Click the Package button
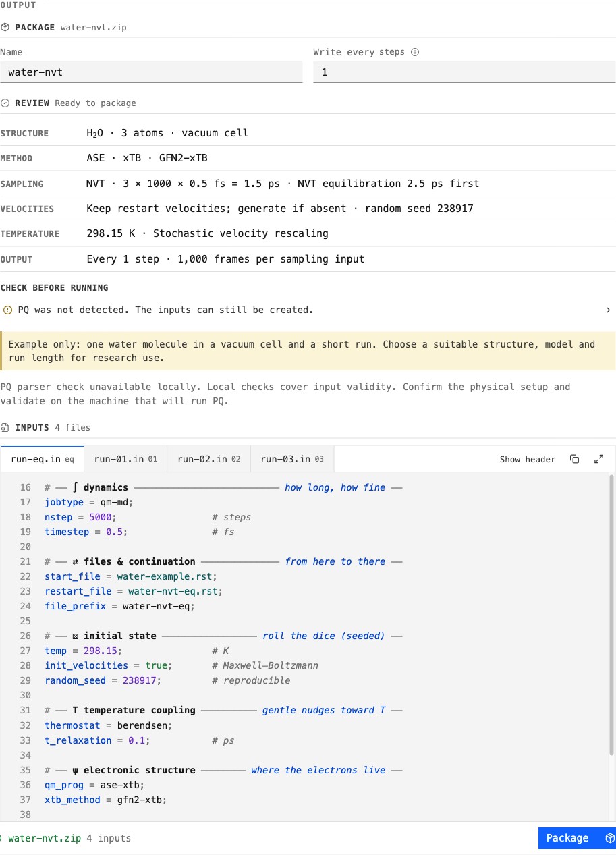Screen dimensions: 616x855 click(577, 838)
